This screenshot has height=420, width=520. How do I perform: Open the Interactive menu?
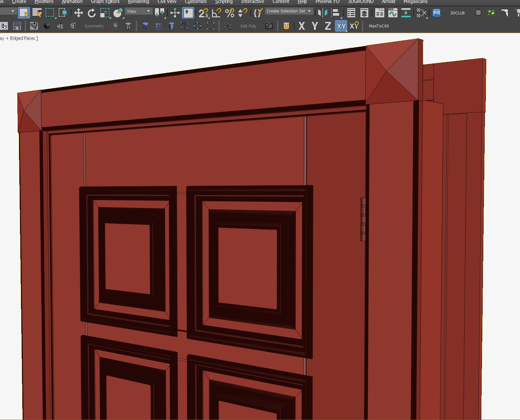(253, 2)
